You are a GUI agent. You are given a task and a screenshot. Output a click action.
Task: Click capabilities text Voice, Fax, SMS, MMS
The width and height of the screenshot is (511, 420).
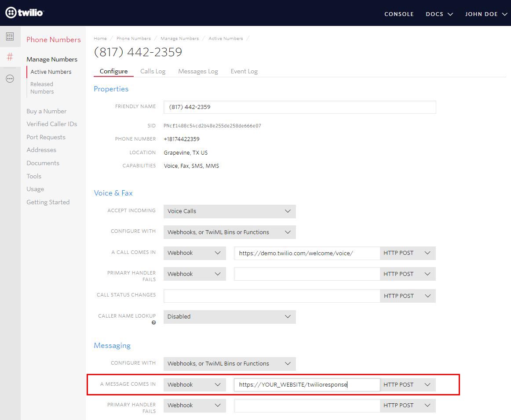pyautogui.click(x=191, y=166)
